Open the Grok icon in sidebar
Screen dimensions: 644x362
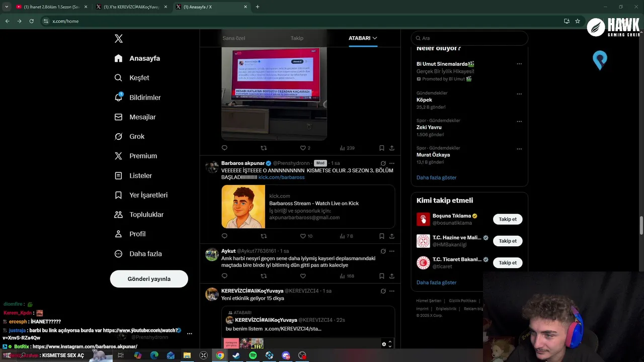[x=118, y=136]
